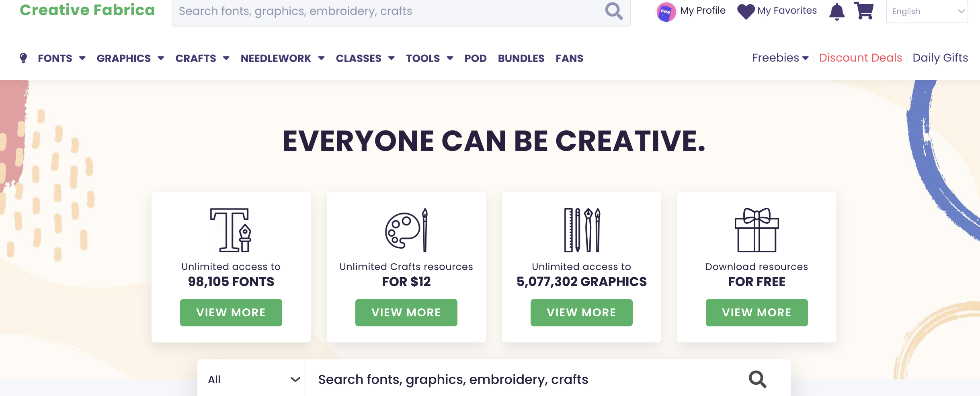Click the Creative Fabrica logo

tap(87, 10)
